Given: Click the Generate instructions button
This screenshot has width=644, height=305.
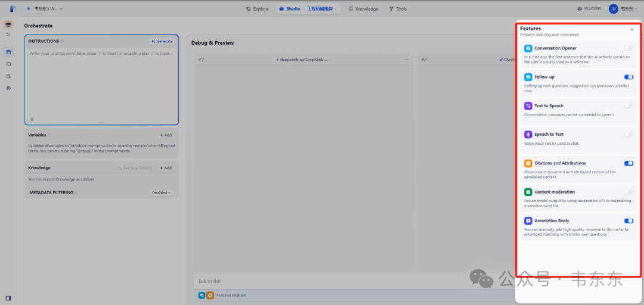Looking at the screenshot, I should point(162,42).
